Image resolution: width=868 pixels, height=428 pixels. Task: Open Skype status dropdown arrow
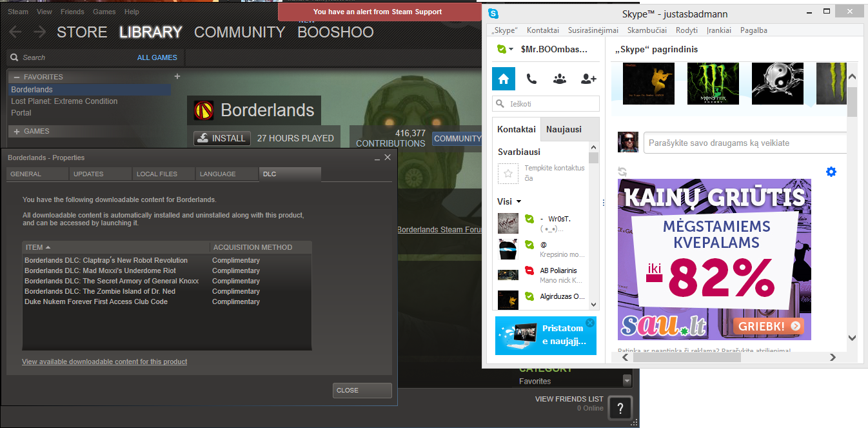coord(511,50)
